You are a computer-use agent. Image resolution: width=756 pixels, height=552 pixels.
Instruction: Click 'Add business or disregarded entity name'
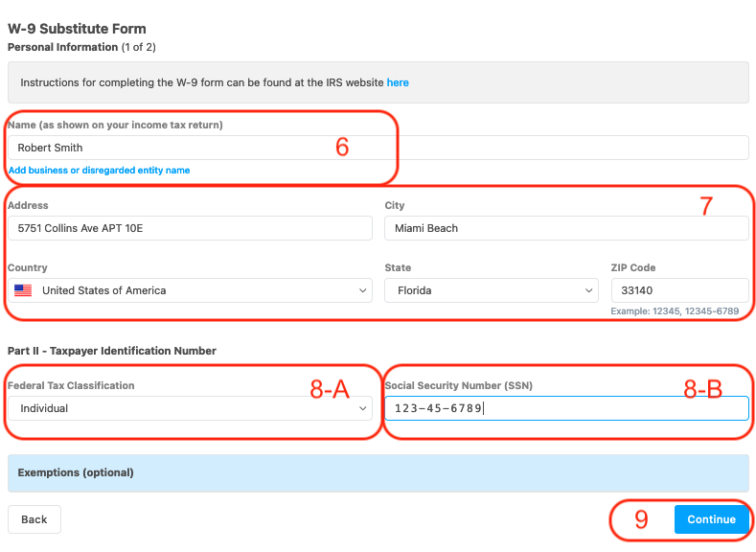pyautogui.click(x=99, y=171)
